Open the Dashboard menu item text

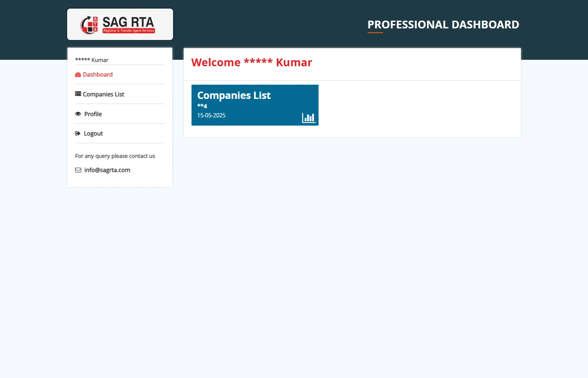pyautogui.click(x=98, y=74)
